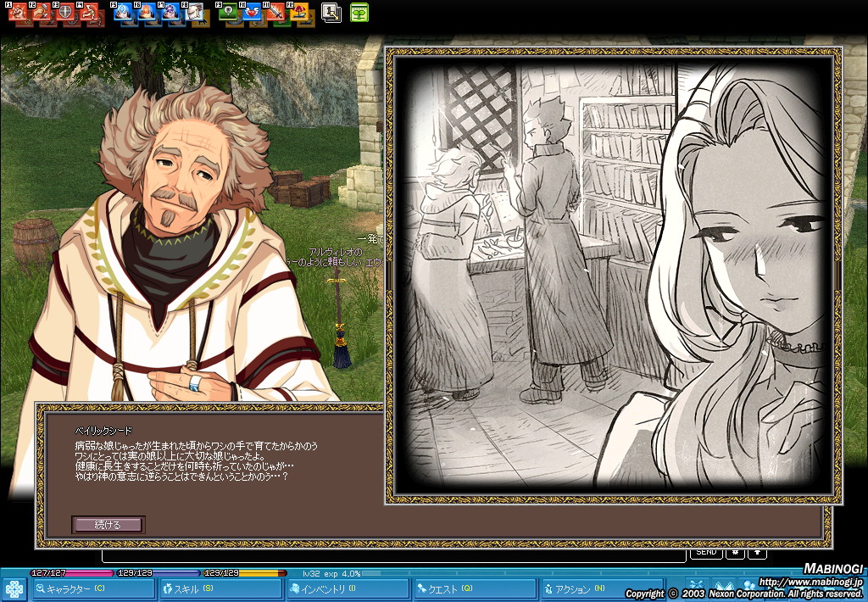Click the pink HP bar showing 127/127
Viewport: 868px width, 602px height.
[x=71, y=572]
